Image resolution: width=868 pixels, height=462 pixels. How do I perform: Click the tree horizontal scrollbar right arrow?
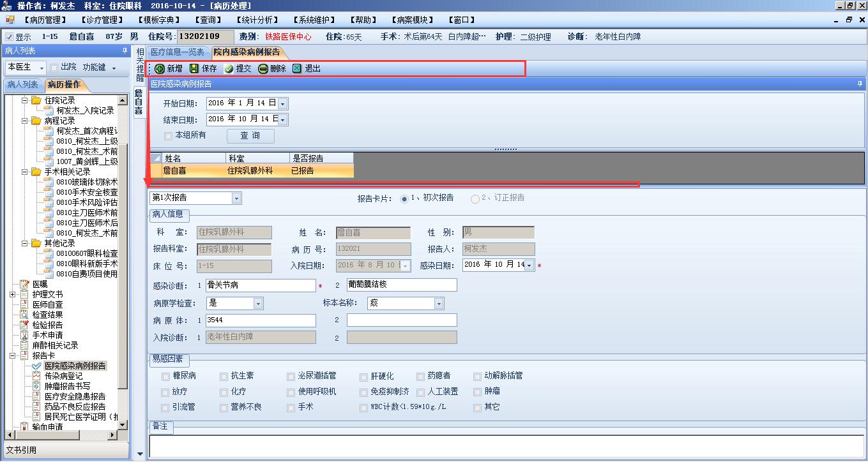(113, 435)
